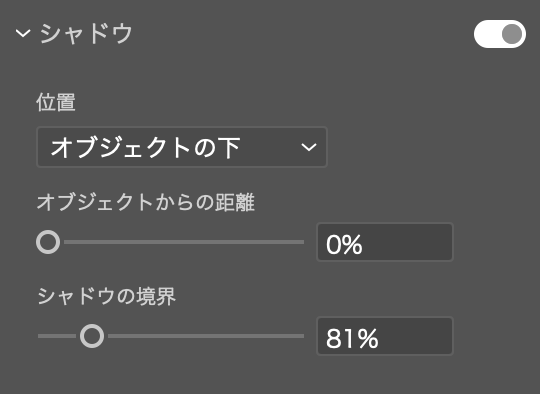
Task: Toggle the シャドウ switch off
Action: tap(500, 34)
